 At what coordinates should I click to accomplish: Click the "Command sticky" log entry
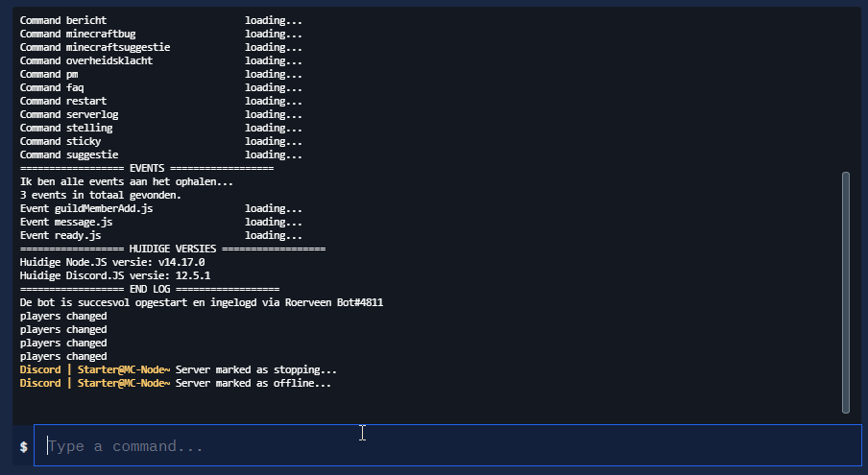click(60, 141)
